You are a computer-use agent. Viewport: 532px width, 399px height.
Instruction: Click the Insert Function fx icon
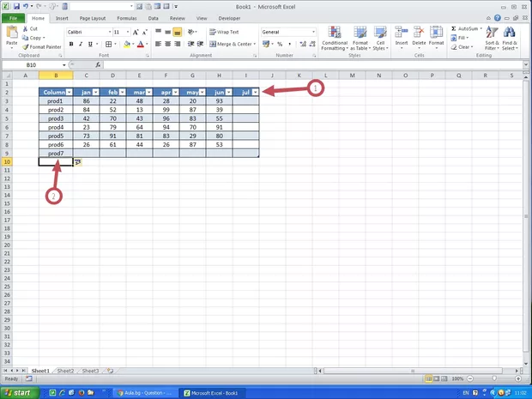[x=98, y=65]
